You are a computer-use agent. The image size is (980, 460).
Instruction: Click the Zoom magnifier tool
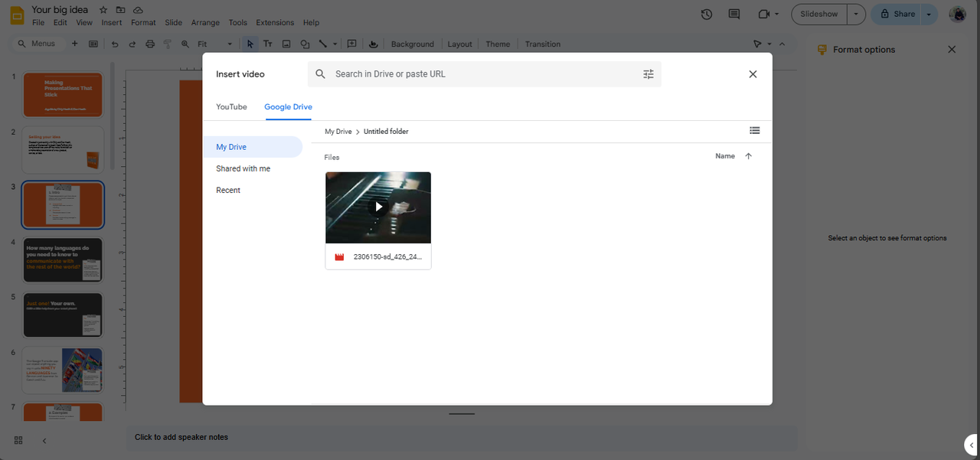[x=185, y=44]
